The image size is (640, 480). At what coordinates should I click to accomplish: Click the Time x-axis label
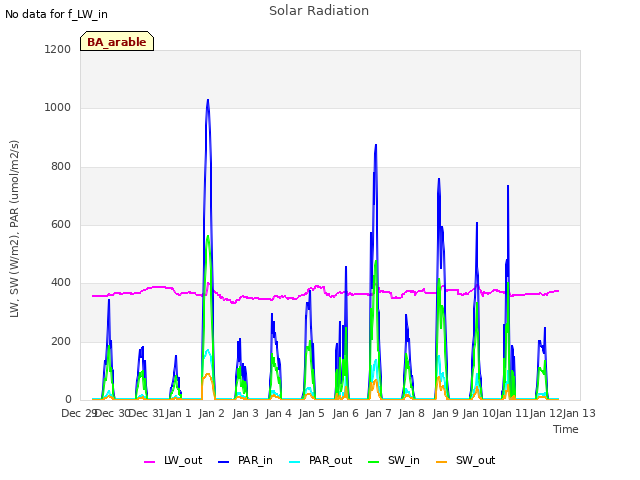pos(566,429)
